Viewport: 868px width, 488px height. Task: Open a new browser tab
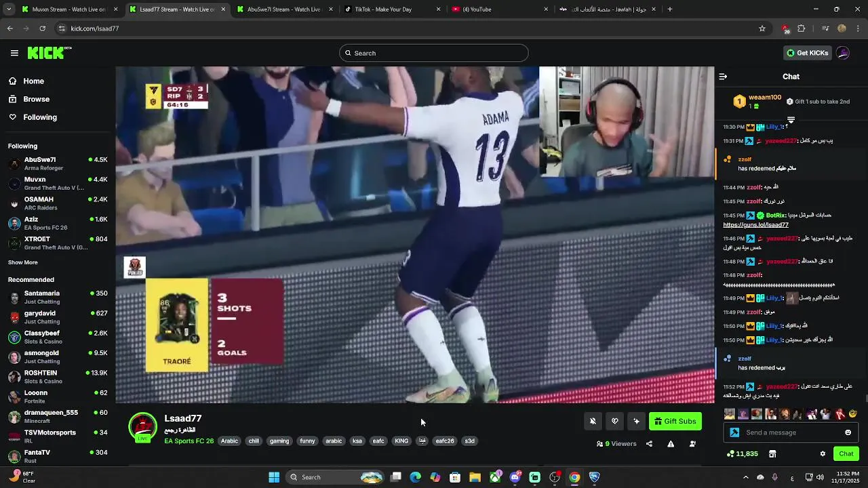click(x=669, y=9)
